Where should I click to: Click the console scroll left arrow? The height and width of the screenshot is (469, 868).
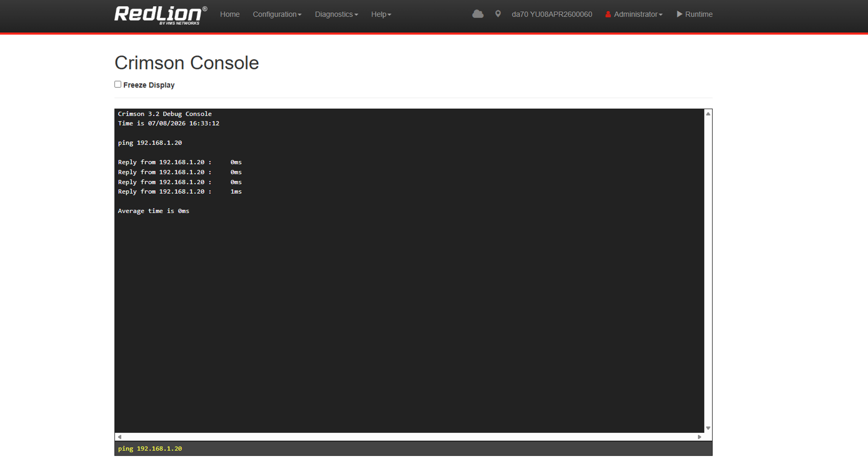tap(120, 437)
